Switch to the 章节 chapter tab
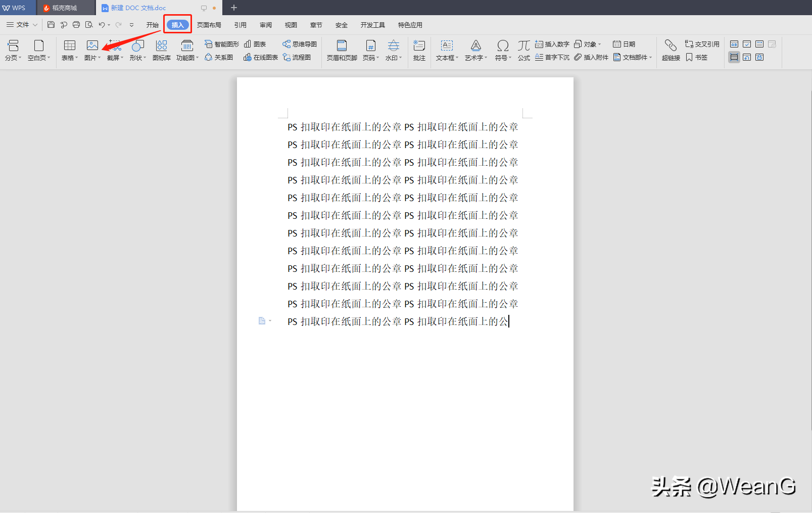812x513 pixels. tap(316, 25)
